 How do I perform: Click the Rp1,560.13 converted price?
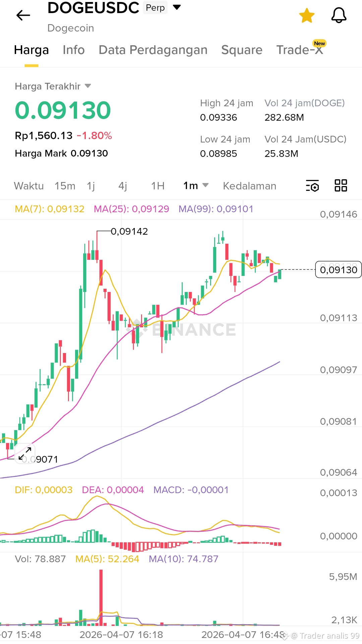coord(44,135)
